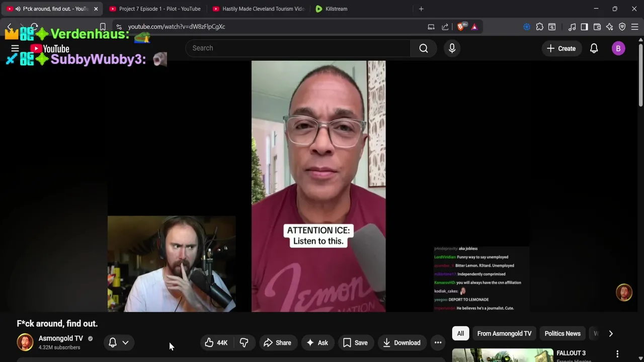Close the F*ck around, find out tab

96,9
